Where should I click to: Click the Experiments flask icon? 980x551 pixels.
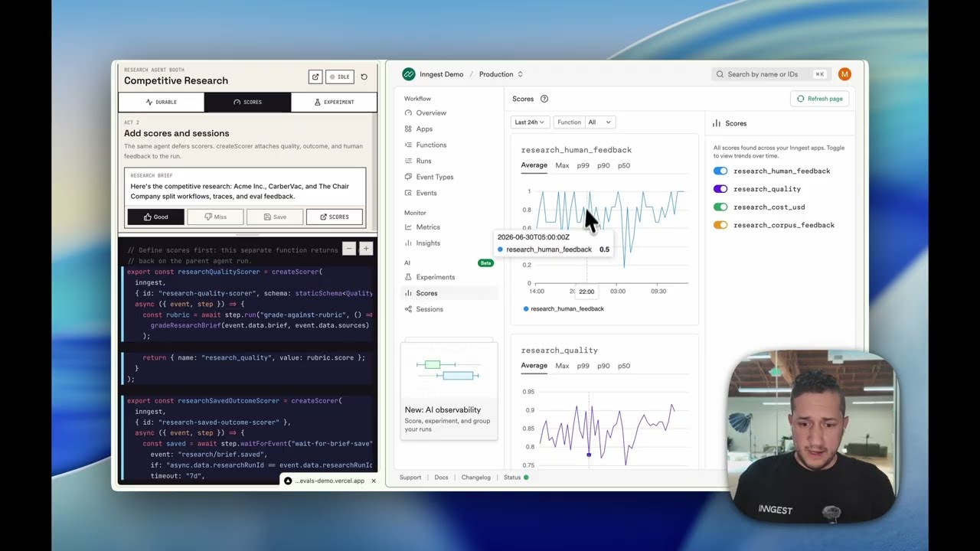[408, 277]
